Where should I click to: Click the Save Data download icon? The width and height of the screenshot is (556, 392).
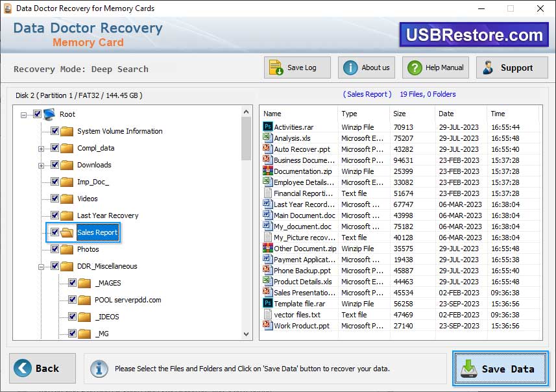click(x=469, y=369)
